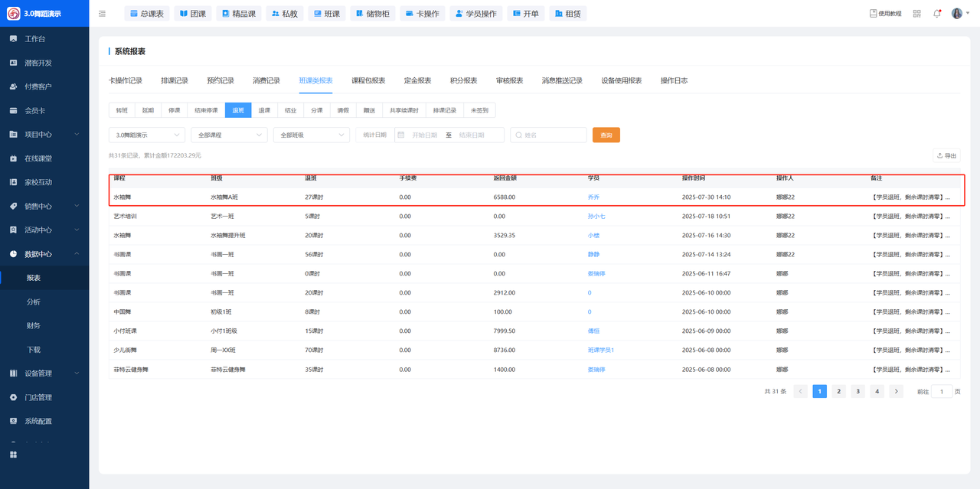Screen dimensions: 980x489
Task: Select the 转班 filter option
Action: (122, 110)
